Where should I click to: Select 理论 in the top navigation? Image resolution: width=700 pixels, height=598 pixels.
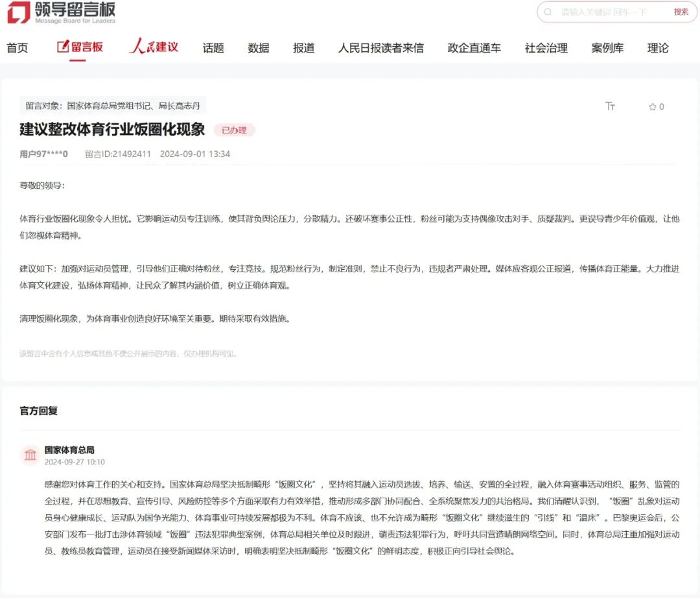click(x=658, y=47)
